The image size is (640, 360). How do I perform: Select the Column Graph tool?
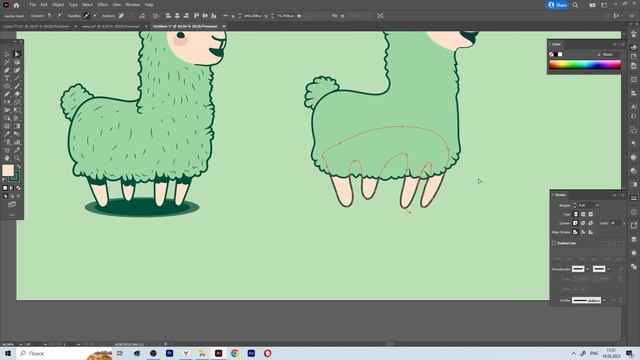17,142
